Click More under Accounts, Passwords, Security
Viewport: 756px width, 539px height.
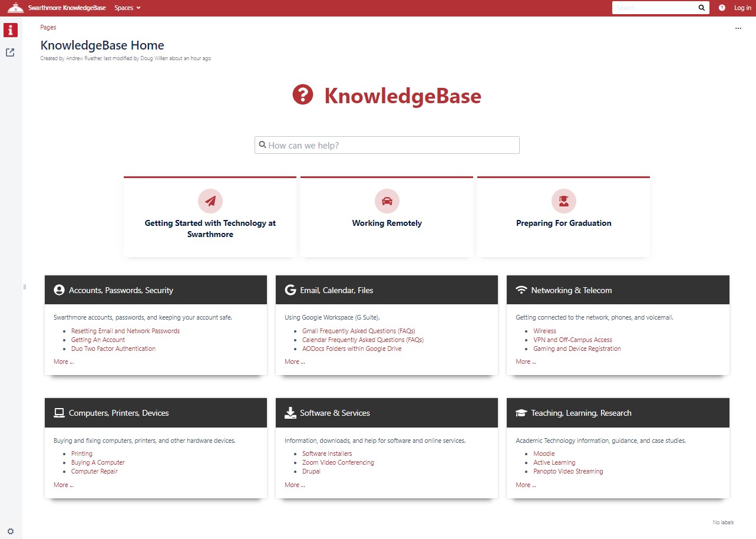tap(64, 361)
